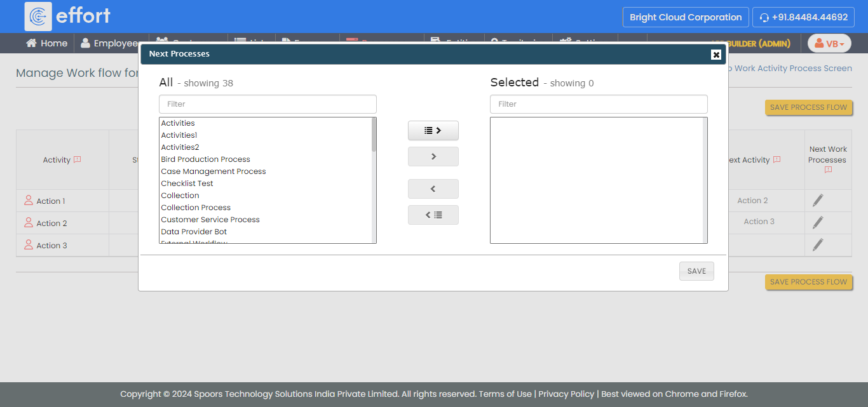Click the Selected list filter field
This screenshot has width=868, height=407.
pyautogui.click(x=599, y=104)
